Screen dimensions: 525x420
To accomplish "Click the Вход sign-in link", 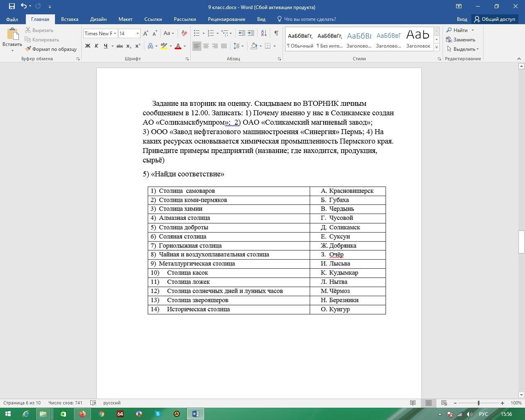I will [462, 19].
